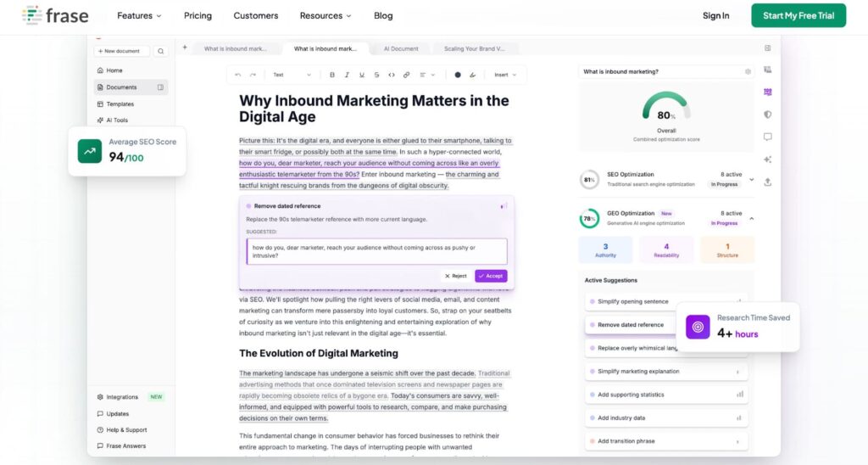Reject the suggested rewrite
Screen dimensions: 868x465
pos(456,276)
